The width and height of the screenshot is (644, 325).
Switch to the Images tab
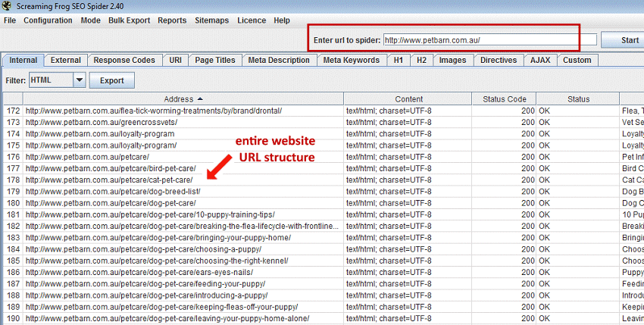452,60
